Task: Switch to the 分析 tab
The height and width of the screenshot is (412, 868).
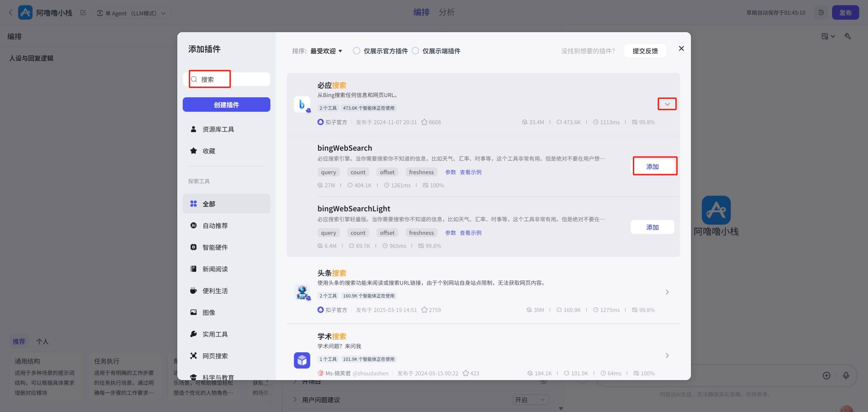Action: point(446,12)
